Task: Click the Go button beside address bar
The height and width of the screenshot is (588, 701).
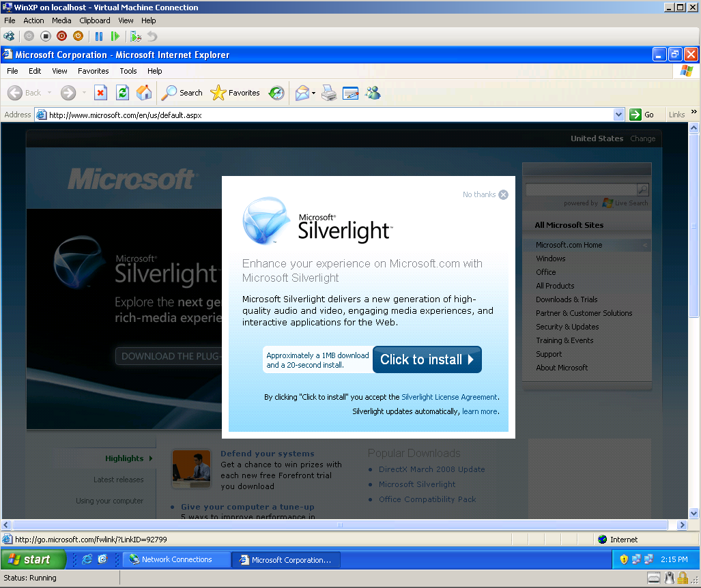Action: pos(642,115)
